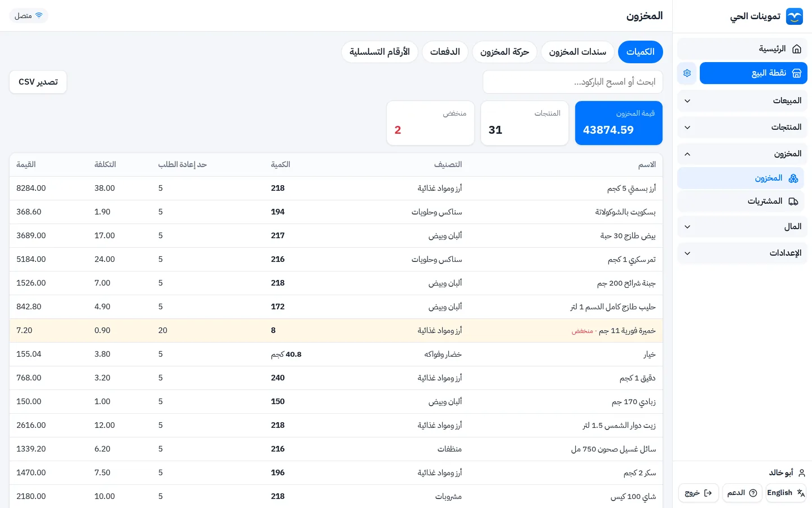Switch to the الدفعات tab
Image resolution: width=812 pixels, height=508 pixels.
[x=445, y=52]
